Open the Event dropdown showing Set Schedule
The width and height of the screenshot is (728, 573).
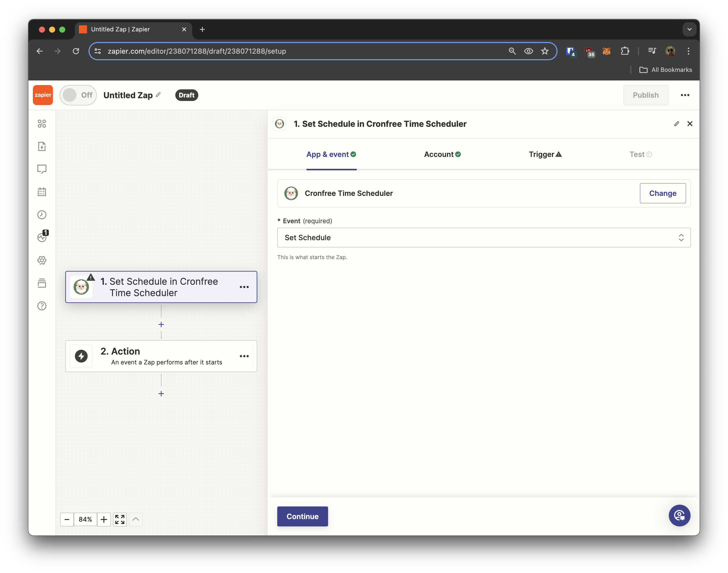click(x=484, y=237)
